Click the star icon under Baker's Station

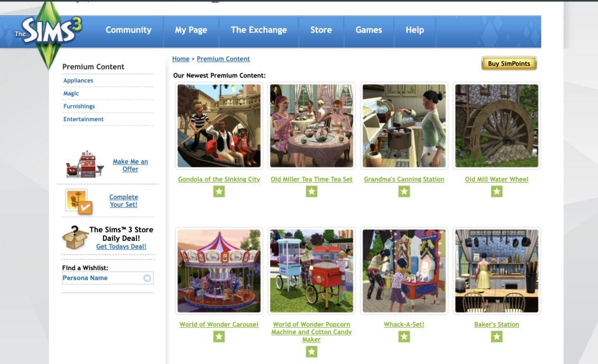pos(496,335)
